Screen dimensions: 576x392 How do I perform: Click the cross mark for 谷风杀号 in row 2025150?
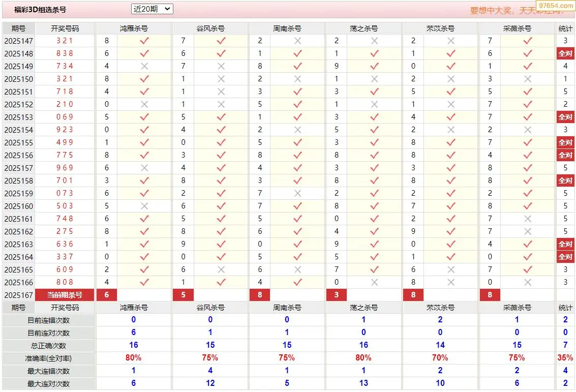pyautogui.click(x=221, y=79)
